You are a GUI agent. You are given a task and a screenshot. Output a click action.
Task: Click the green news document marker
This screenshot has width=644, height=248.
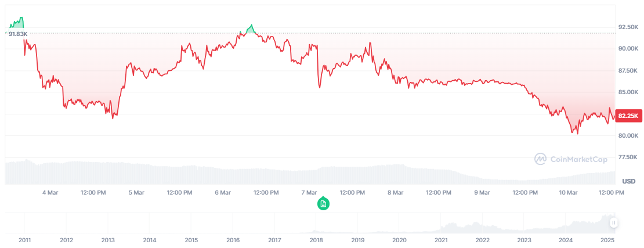[x=324, y=204]
